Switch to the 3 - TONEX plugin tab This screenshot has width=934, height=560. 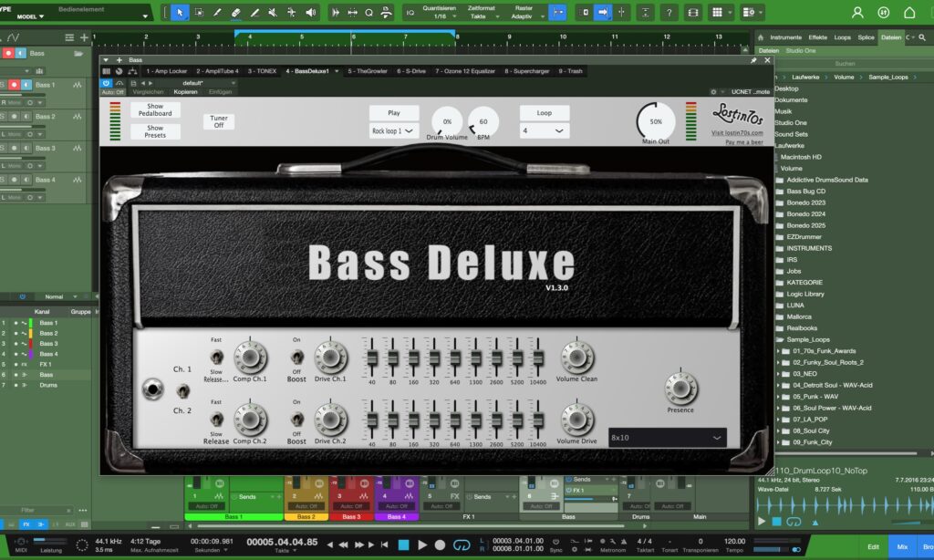(x=262, y=69)
